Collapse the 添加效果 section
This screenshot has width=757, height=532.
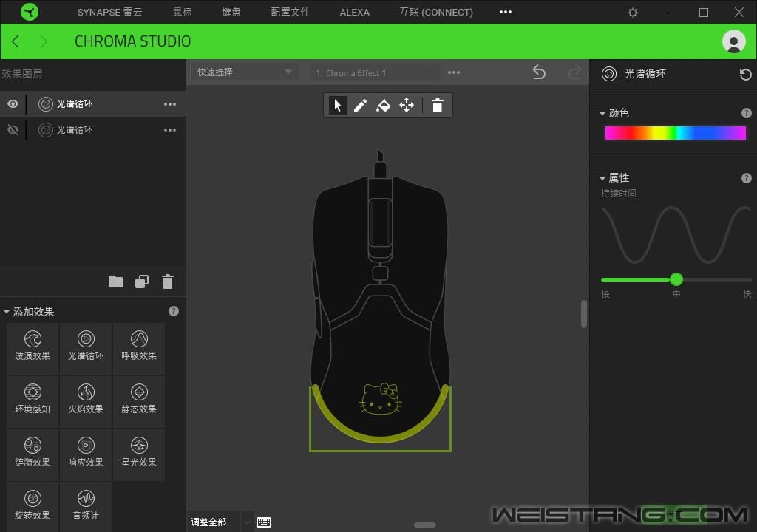pyautogui.click(x=7, y=312)
